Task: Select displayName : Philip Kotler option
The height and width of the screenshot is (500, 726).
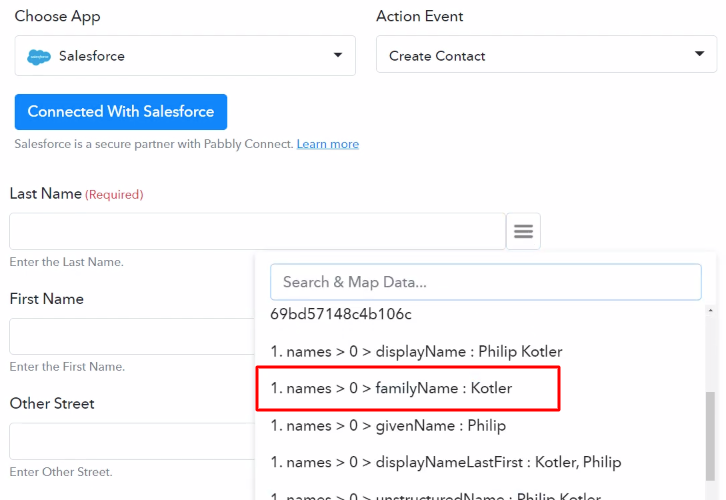Action: tap(416, 351)
